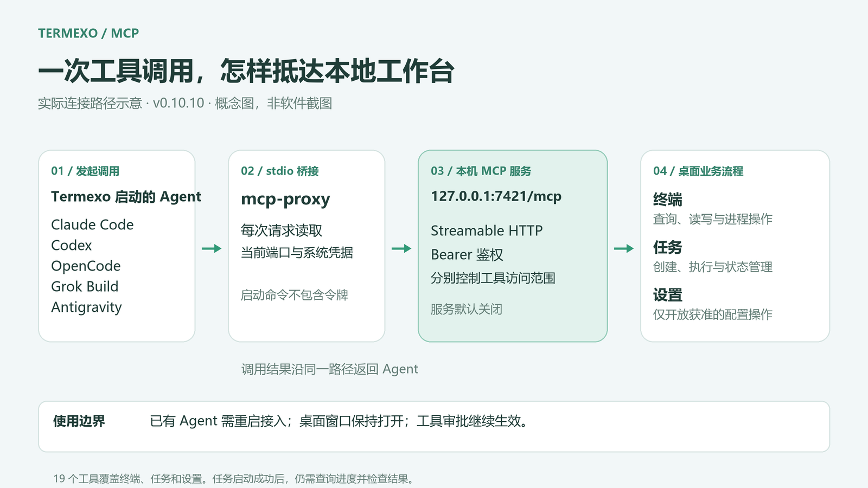Click the line 每次请求读取

tap(282, 230)
